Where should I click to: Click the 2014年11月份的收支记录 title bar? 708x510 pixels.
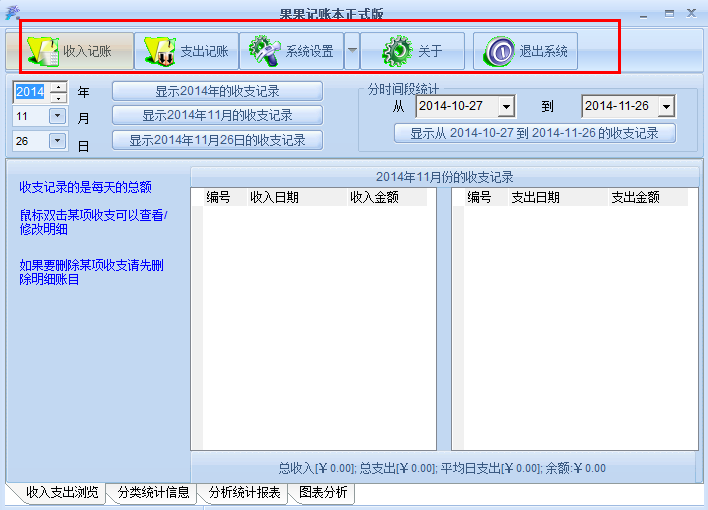pos(445,177)
